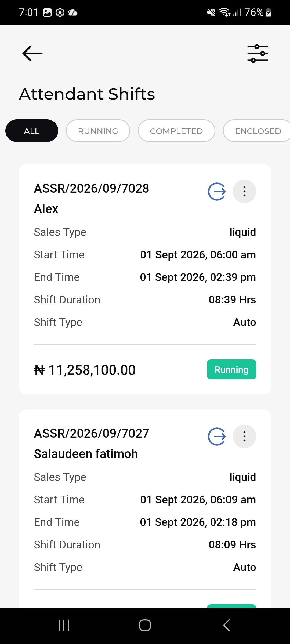Switch to the RUNNING filter chip
The width and height of the screenshot is (290, 644).
click(x=98, y=131)
